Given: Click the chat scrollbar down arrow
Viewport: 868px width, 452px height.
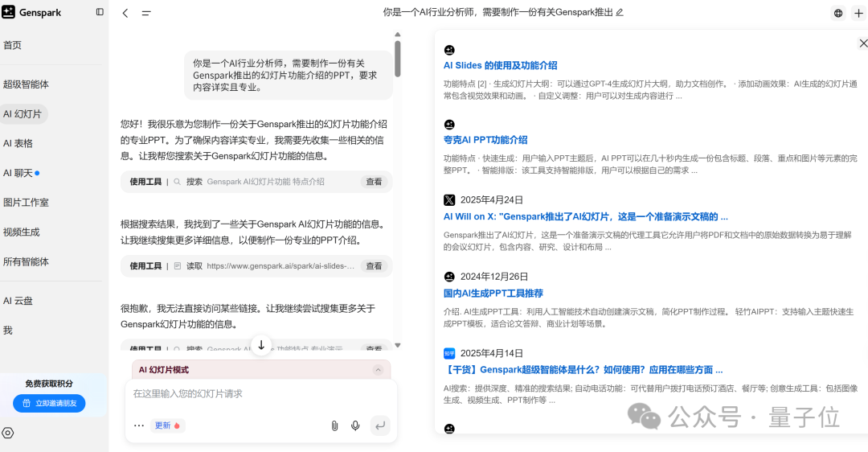Looking at the screenshot, I should click(x=398, y=346).
